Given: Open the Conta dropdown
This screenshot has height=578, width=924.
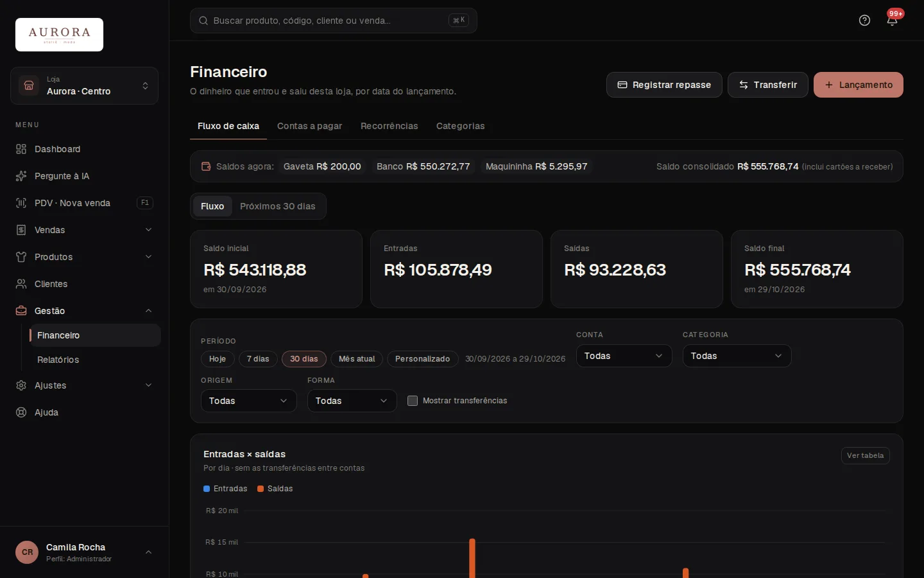Looking at the screenshot, I should 624,356.
